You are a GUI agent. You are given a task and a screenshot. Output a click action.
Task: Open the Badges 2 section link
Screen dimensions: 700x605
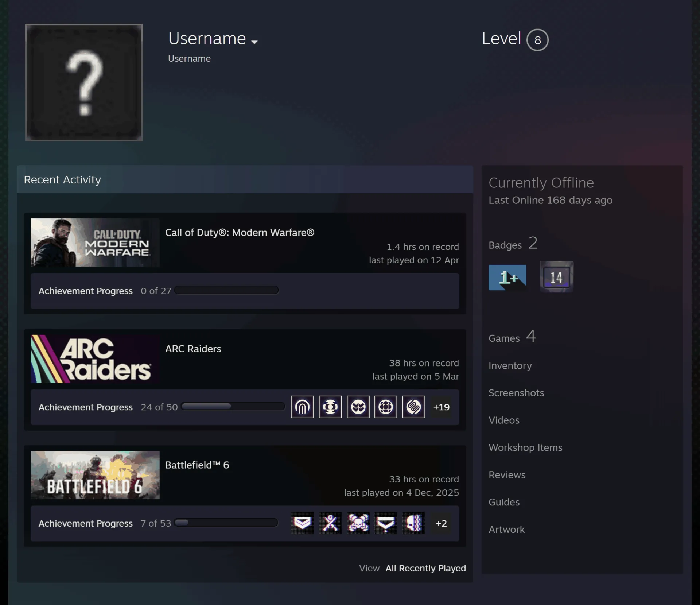click(x=513, y=244)
